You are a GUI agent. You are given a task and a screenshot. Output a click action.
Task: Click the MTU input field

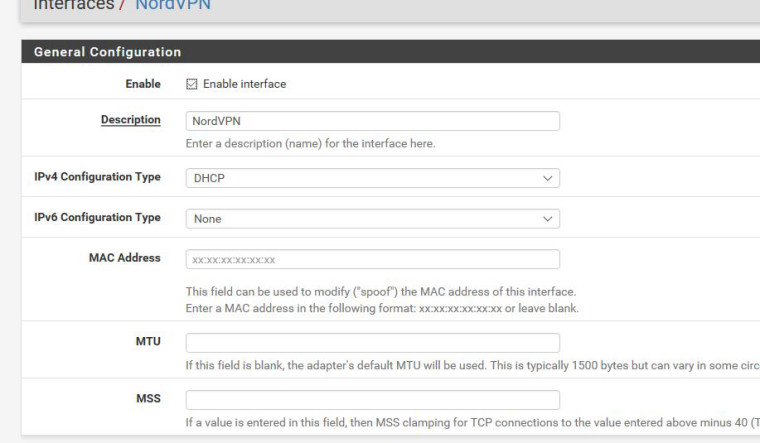(372, 343)
